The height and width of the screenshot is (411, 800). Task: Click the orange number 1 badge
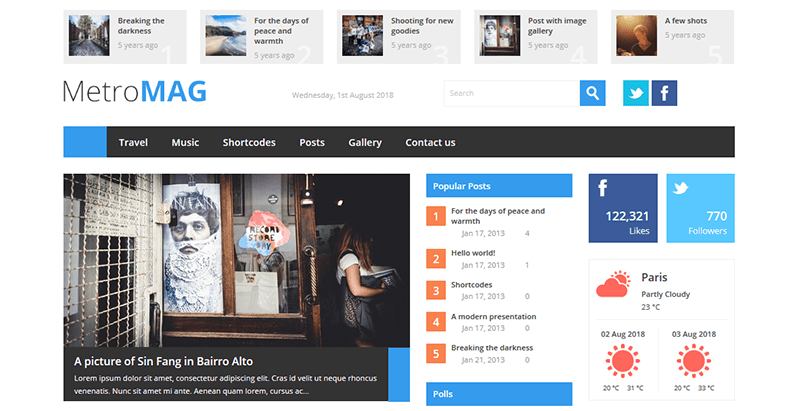436,216
